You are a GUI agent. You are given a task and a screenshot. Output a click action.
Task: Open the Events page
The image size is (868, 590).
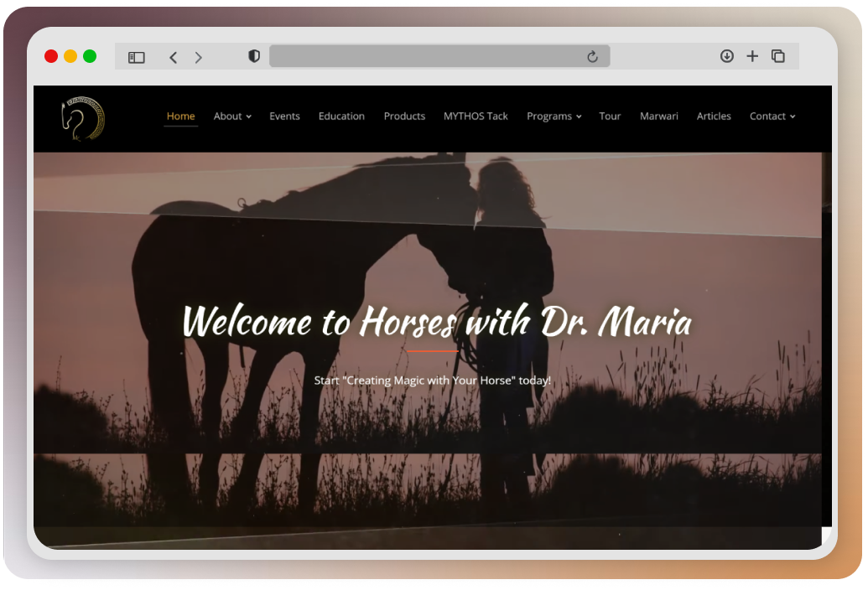pos(284,116)
